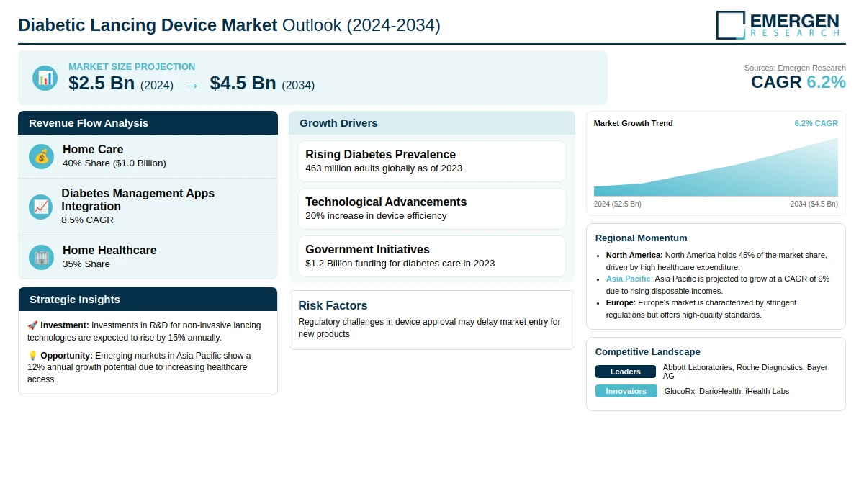This screenshot has width=864, height=504.
Task: Open the Revenue Flow Analysis header
Action: [x=148, y=123]
